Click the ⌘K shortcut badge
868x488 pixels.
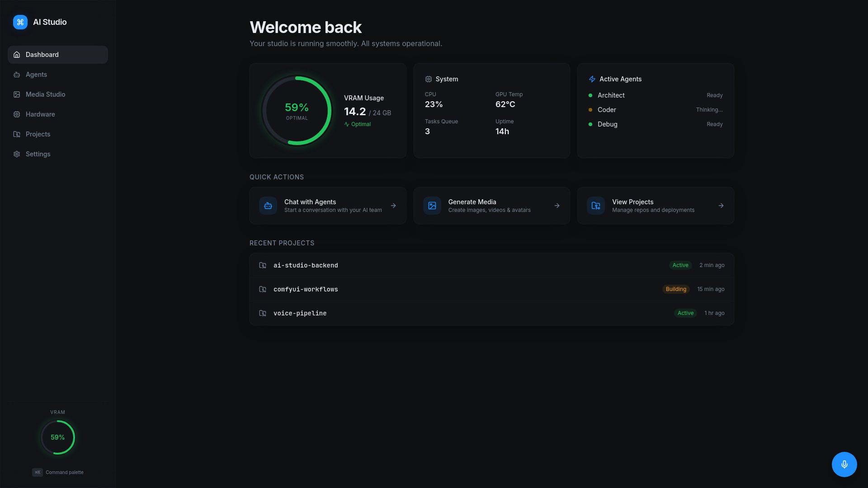38,472
